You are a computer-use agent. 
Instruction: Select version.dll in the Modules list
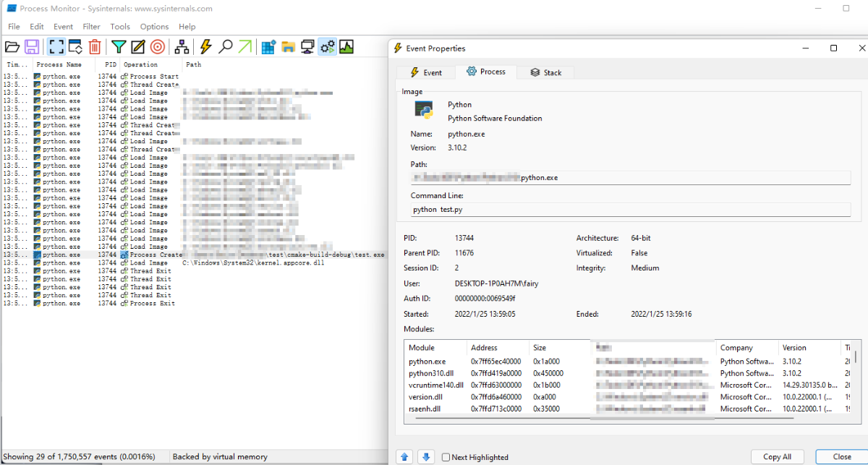pyautogui.click(x=629, y=397)
